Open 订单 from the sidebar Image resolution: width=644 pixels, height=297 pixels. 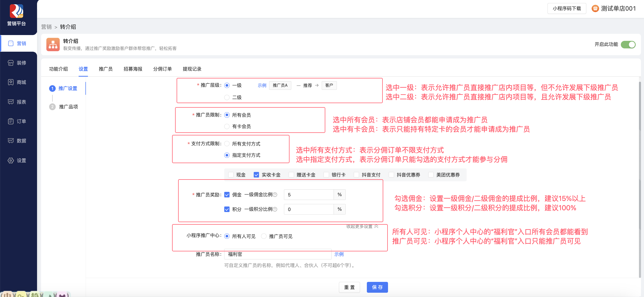pyautogui.click(x=11, y=121)
